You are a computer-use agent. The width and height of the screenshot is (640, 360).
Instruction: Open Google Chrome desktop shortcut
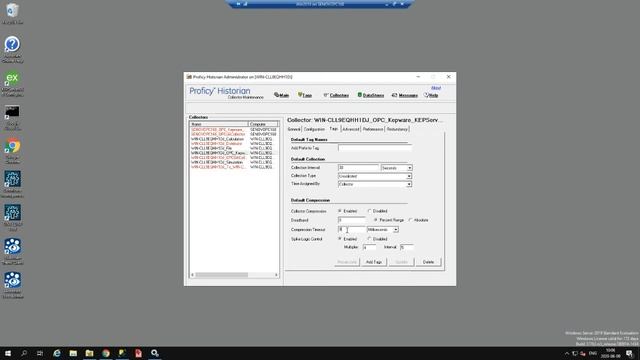pos(12,151)
